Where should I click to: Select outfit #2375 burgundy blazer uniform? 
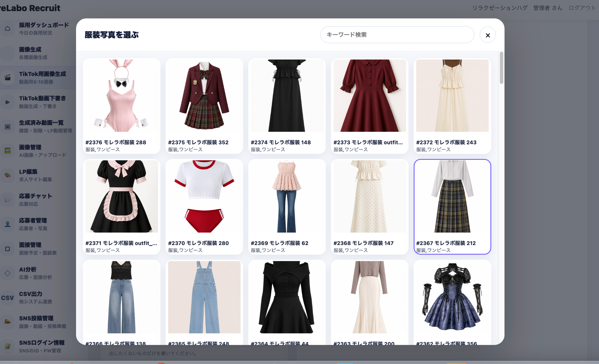(204, 106)
